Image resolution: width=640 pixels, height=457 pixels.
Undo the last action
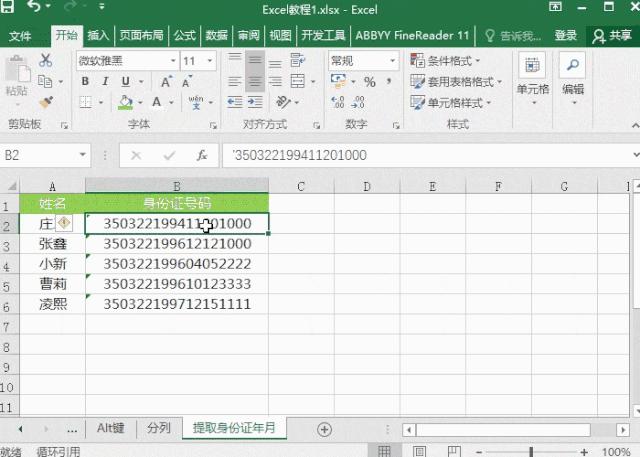(35, 6)
